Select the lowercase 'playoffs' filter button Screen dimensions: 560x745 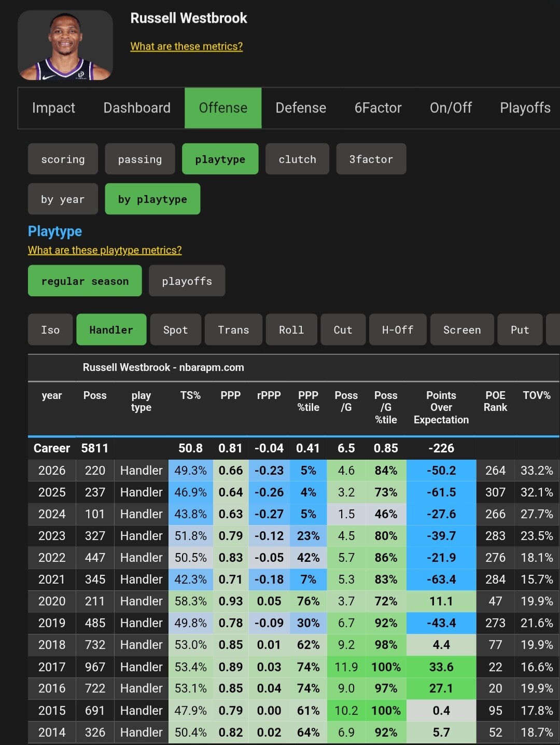187,281
